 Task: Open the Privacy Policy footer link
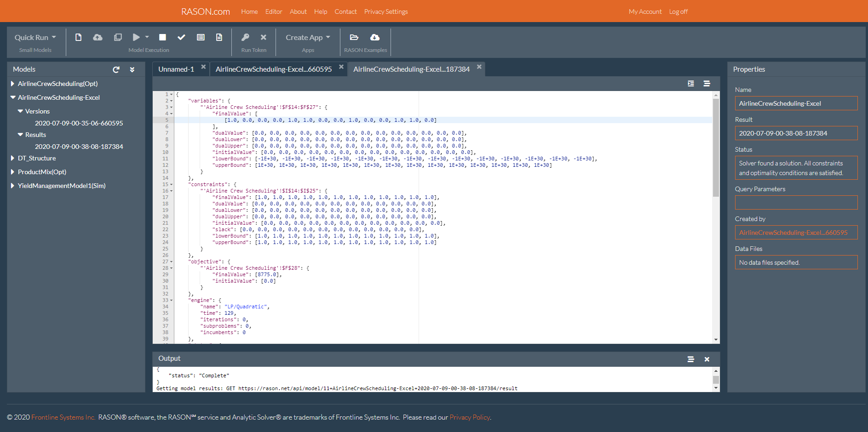click(x=470, y=417)
